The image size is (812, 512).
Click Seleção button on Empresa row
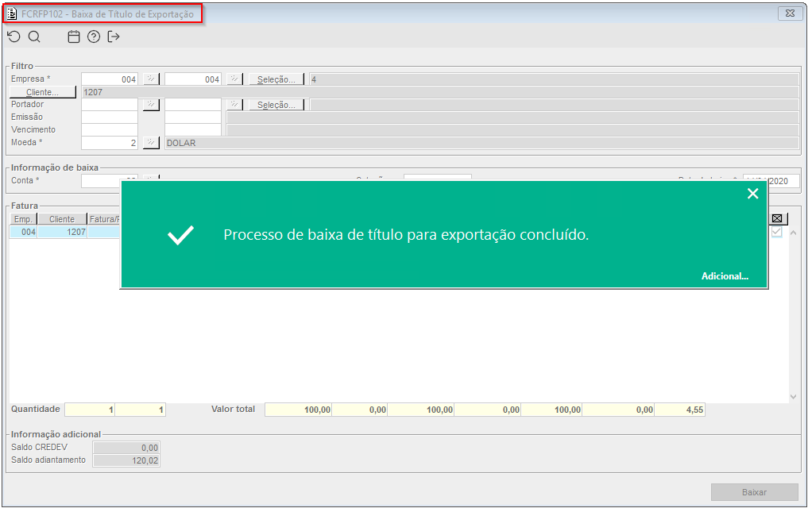[276, 79]
